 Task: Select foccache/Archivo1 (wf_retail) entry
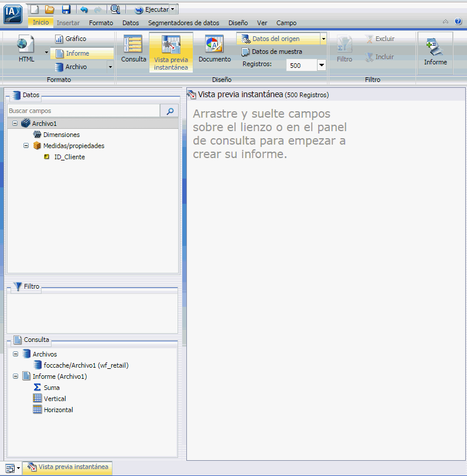pos(86,365)
